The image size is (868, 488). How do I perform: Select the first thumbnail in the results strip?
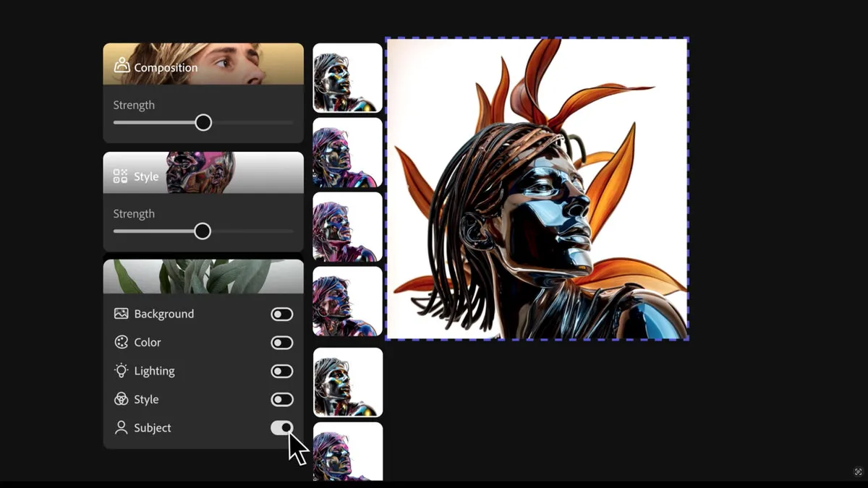click(347, 78)
